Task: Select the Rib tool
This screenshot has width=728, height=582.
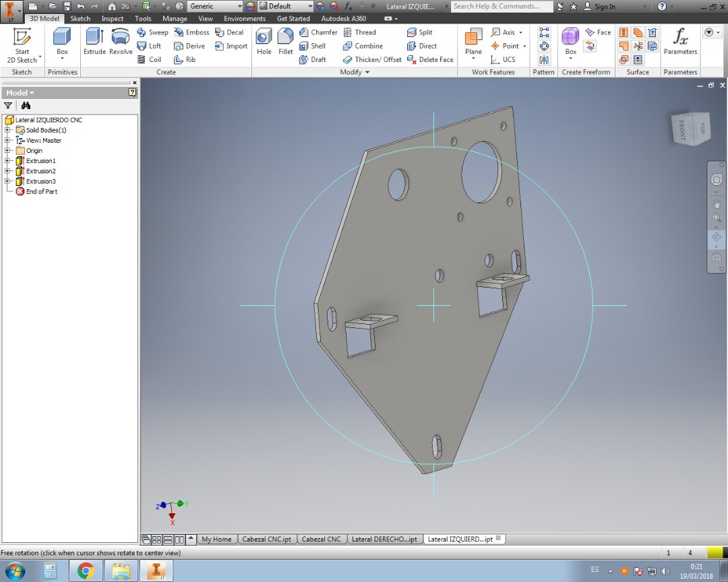Action: pyautogui.click(x=185, y=59)
